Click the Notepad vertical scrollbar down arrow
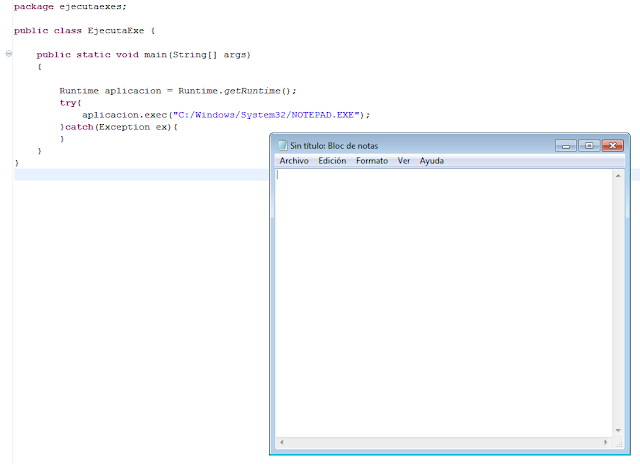The image size is (640, 464). click(618, 431)
